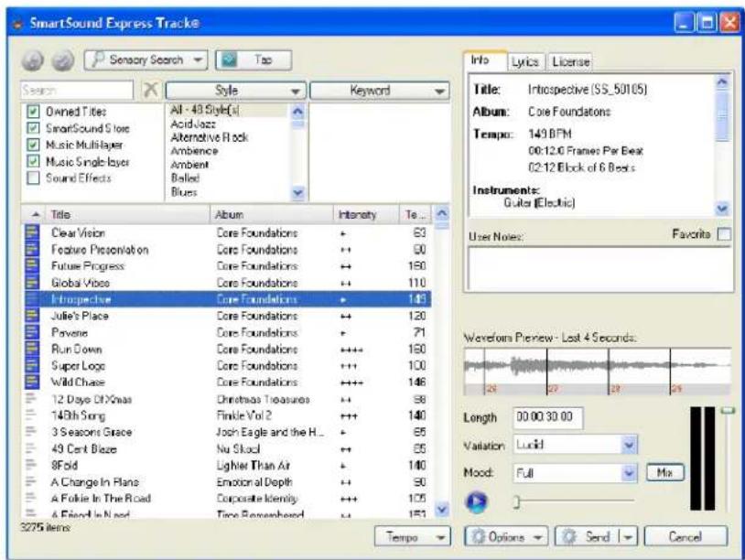This screenshot has height=560, width=745.
Task: Click track icon beside Pavane
Action: [x=31, y=332]
